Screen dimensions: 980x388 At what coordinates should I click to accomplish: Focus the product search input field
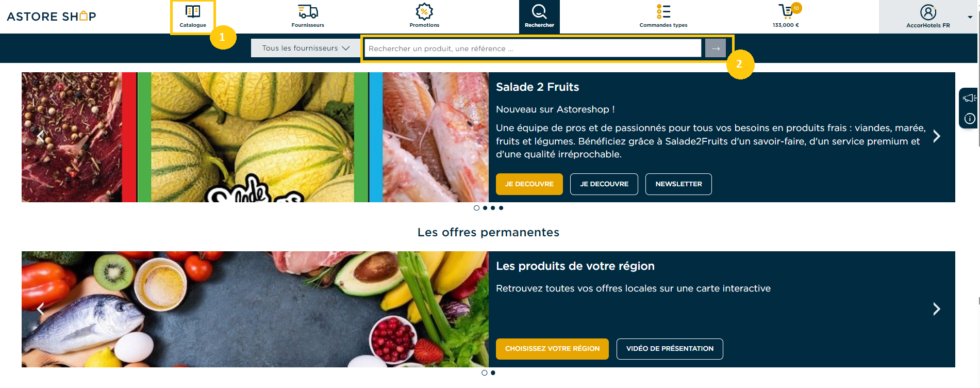click(533, 48)
